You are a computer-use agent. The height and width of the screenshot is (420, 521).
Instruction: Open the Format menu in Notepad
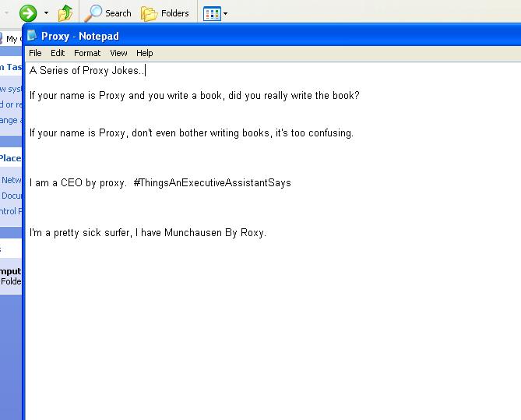[87, 53]
